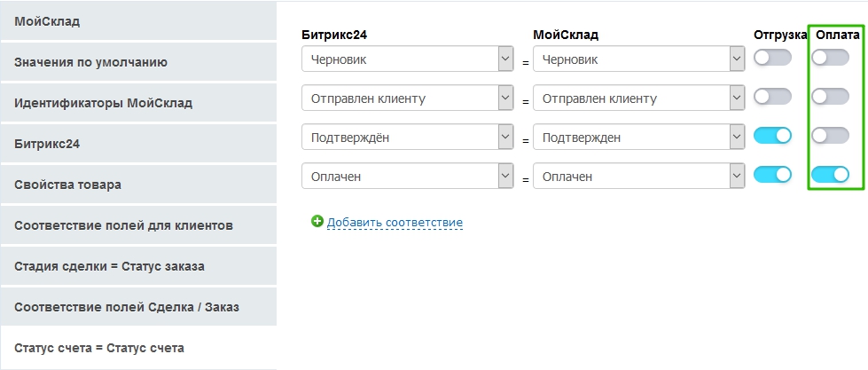Disable Оплата toggle for Оплачен row
This screenshot has height=370, width=868.
[x=830, y=175]
